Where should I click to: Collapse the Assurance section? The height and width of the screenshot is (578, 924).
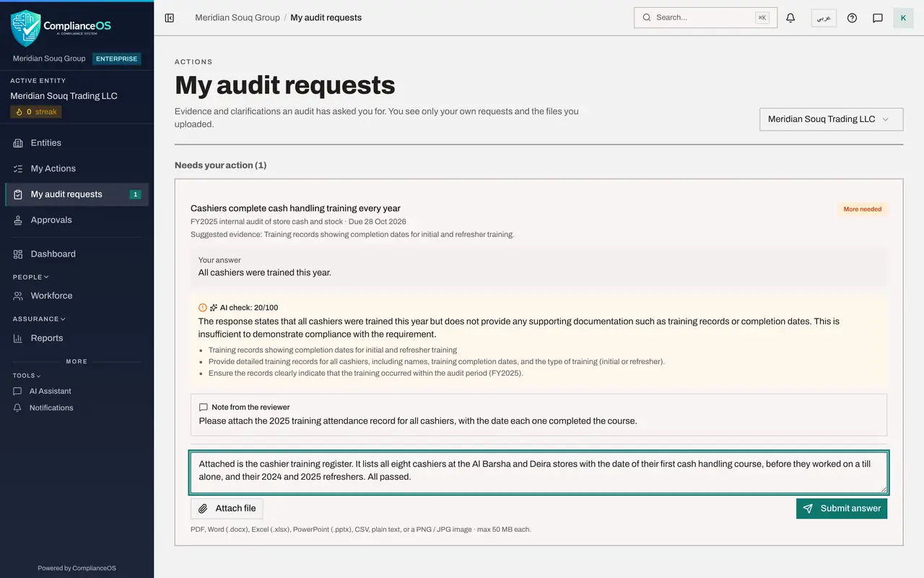pyautogui.click(x=39, y=319)
